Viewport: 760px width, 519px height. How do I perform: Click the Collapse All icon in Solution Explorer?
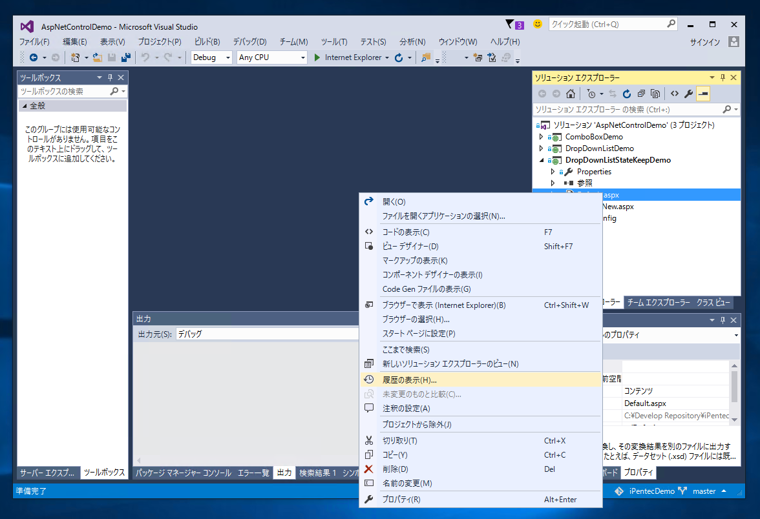coord(641,94)
